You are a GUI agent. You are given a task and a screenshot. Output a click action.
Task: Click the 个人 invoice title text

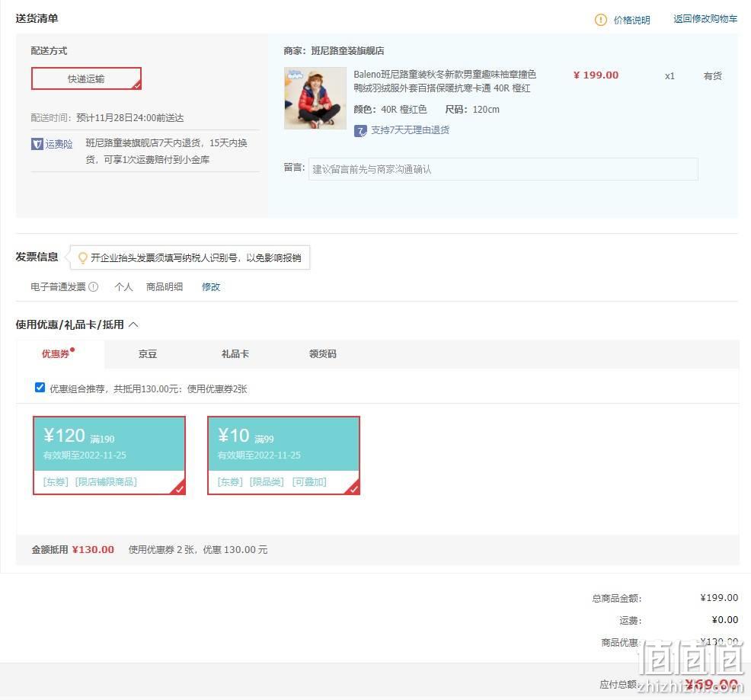pyautogui.click(x=123, y=286)
